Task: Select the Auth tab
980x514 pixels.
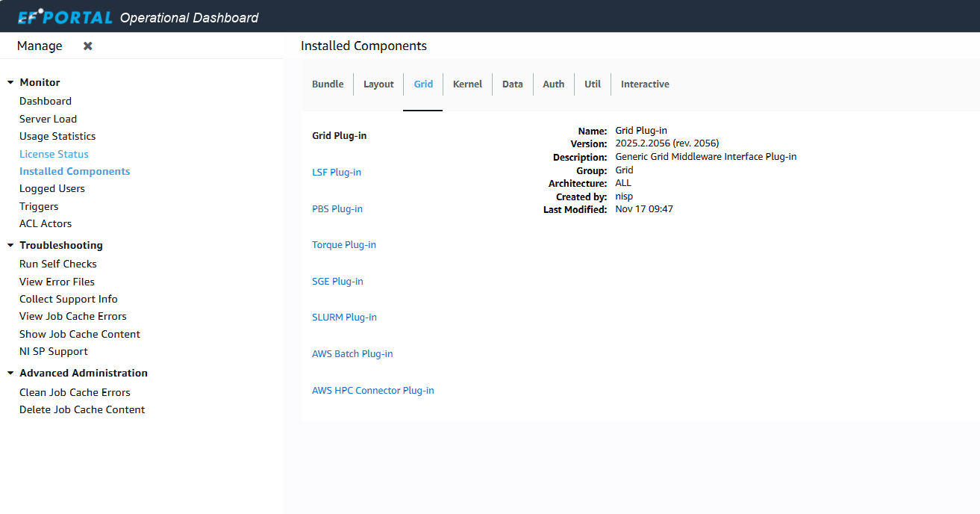Action: coord(553,84)
